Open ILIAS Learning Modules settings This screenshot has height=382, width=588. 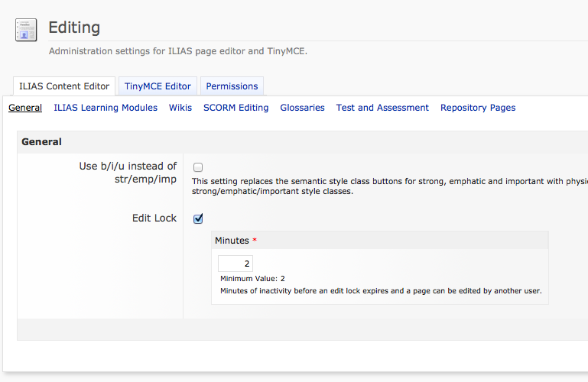[x=106, y=108]
